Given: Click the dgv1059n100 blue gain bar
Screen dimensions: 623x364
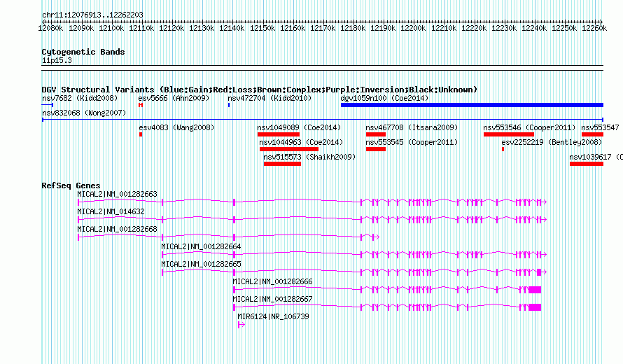Looking at the screenshot, I should [472, 105].
